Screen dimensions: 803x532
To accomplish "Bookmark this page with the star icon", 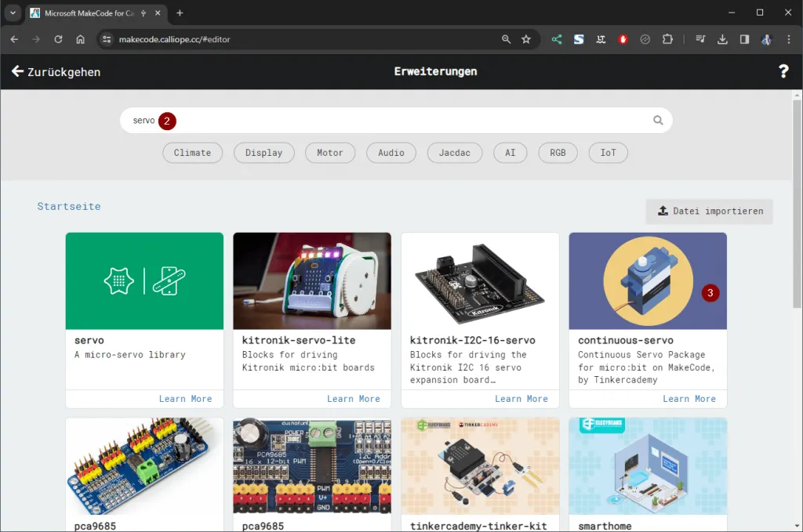I will 526,39.
